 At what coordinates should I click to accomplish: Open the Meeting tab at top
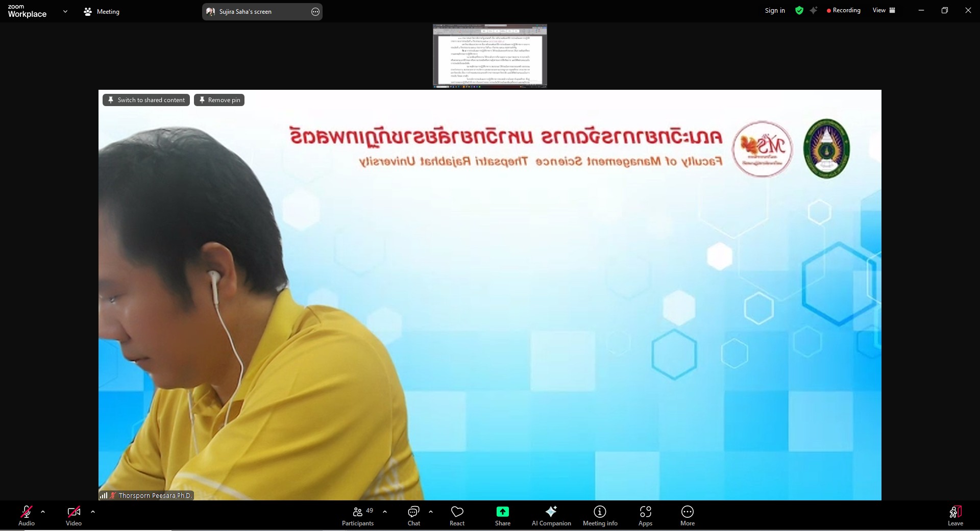point(102,11)
